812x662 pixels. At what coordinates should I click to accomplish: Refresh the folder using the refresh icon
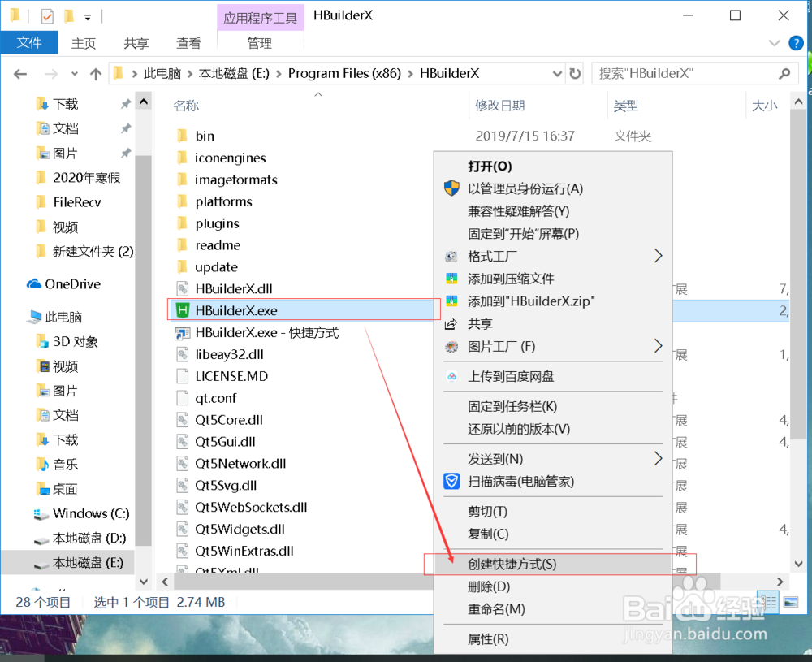click(576, 73)
